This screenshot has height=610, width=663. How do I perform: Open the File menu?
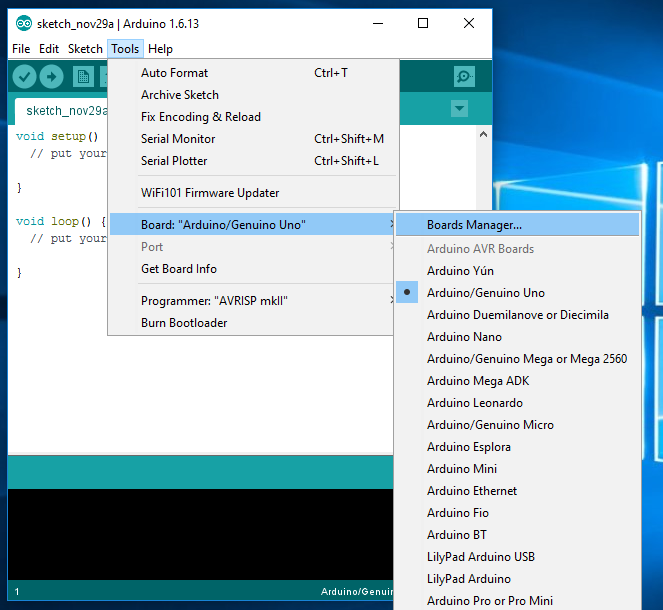21,49
